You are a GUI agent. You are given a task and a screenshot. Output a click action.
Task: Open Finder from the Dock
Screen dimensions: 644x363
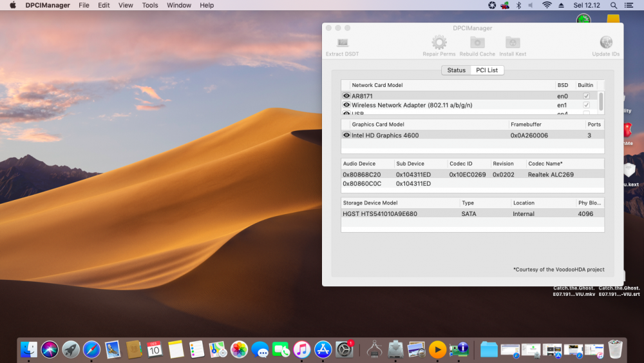(29, 350)
